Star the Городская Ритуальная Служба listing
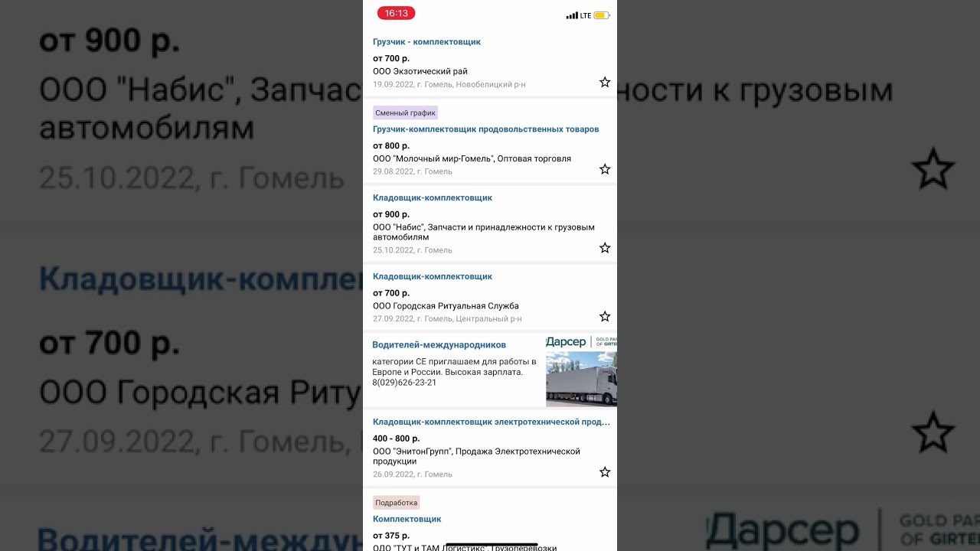The width and height of the screenshot is (980, 551). point(605,316)
